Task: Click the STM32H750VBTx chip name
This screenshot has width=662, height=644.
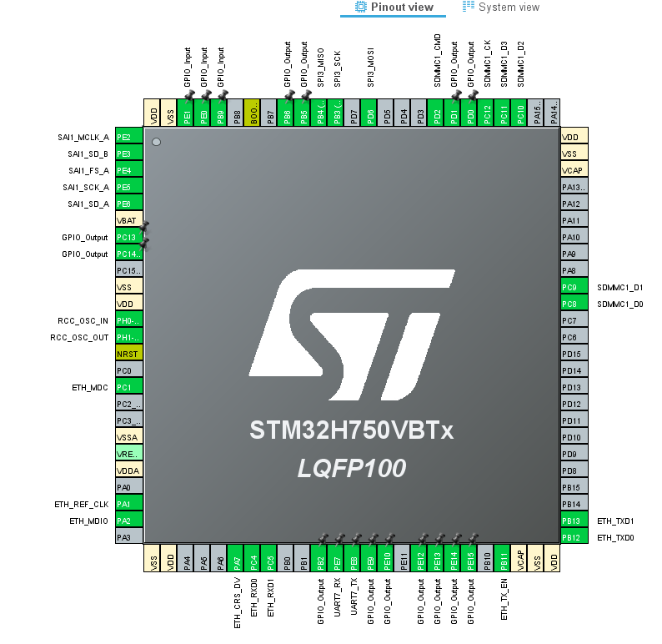Action: pyautogui.click(x=351, y=430)
